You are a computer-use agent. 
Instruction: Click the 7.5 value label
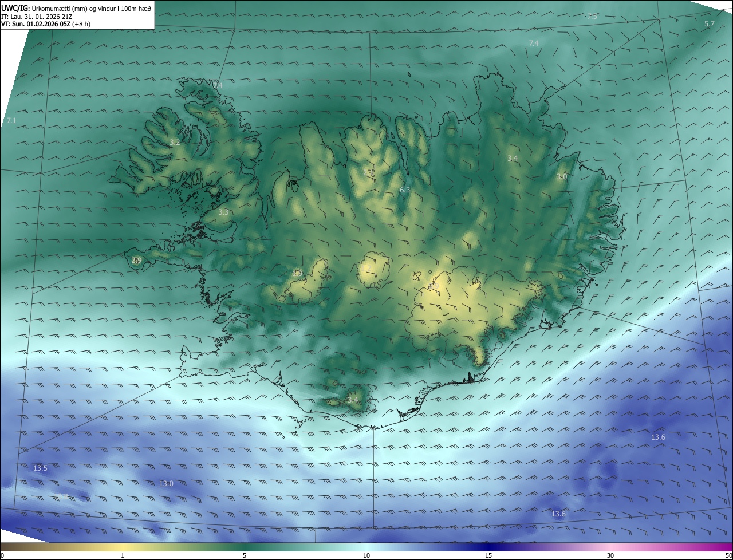tap(592, 17)
